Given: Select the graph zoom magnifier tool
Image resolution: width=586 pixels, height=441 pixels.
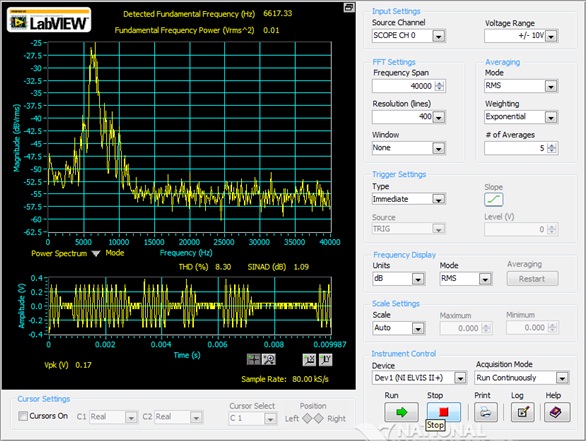Looking at the screenshot, I should click(269, 360).
